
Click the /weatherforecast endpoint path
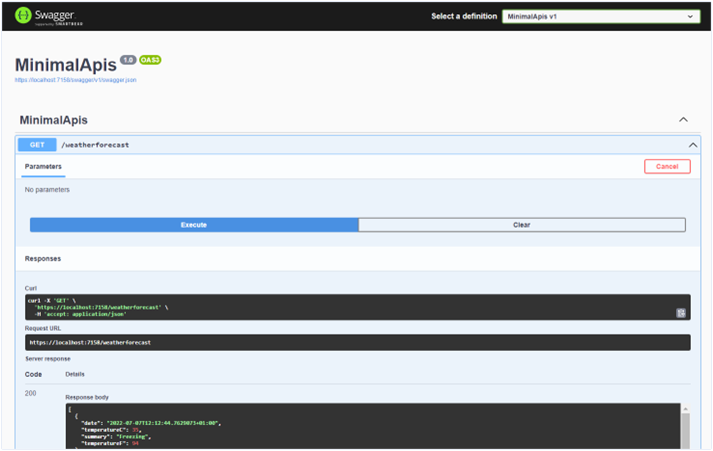tap(95, 145)
